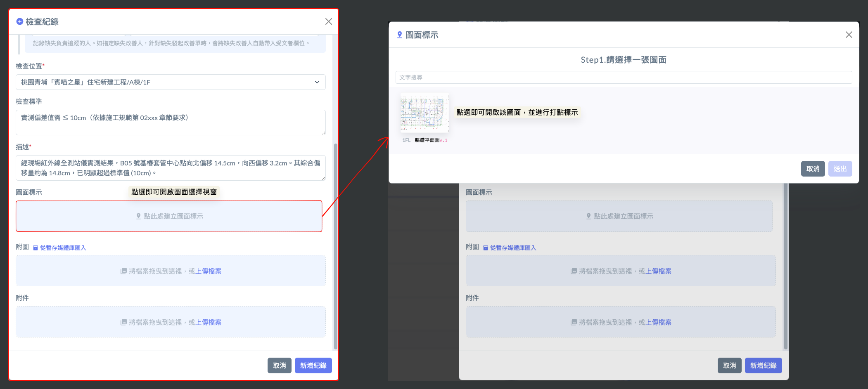
Task: Click the 檢查標準 text field
Action: point(171,122)
